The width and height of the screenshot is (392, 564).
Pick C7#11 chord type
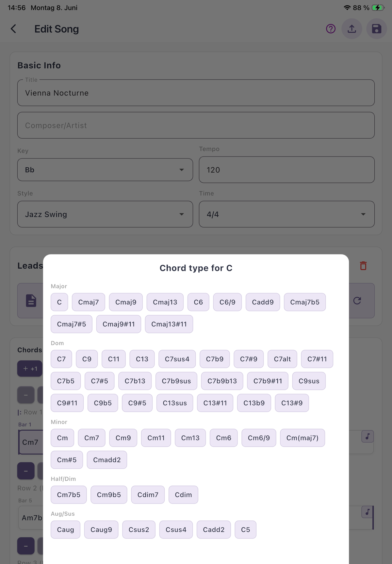317,359
